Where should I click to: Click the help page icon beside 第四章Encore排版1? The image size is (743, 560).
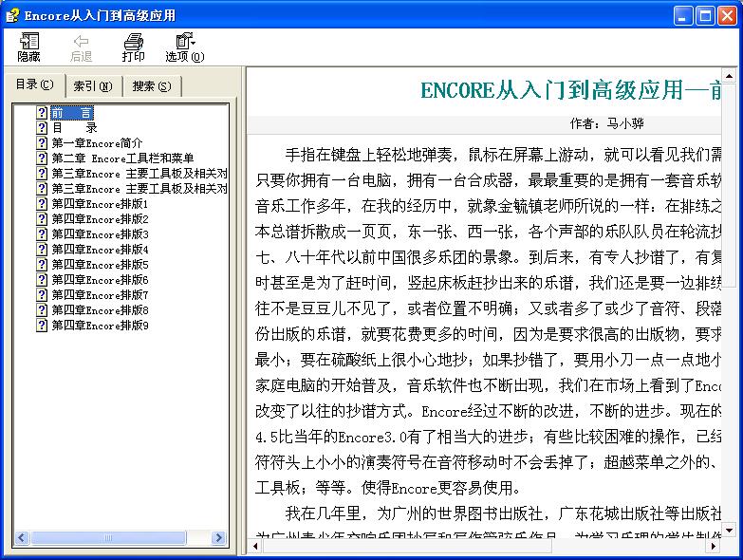pos(42,204)
